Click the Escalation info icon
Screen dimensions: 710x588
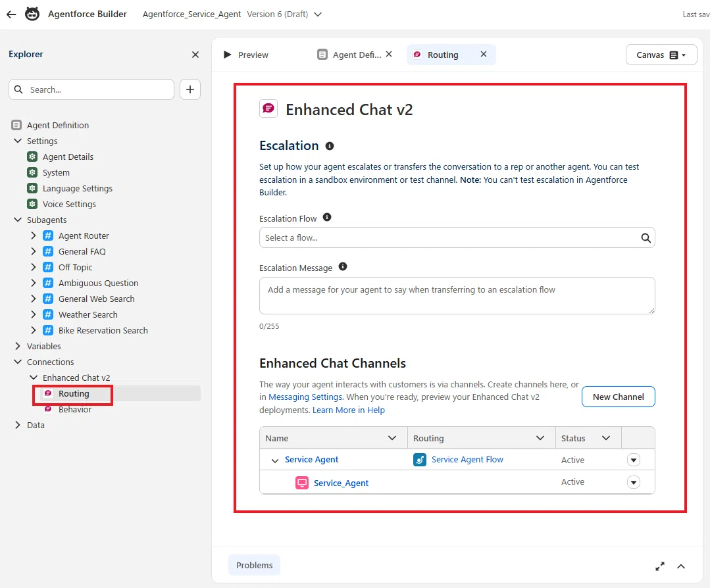pos(330,146)
